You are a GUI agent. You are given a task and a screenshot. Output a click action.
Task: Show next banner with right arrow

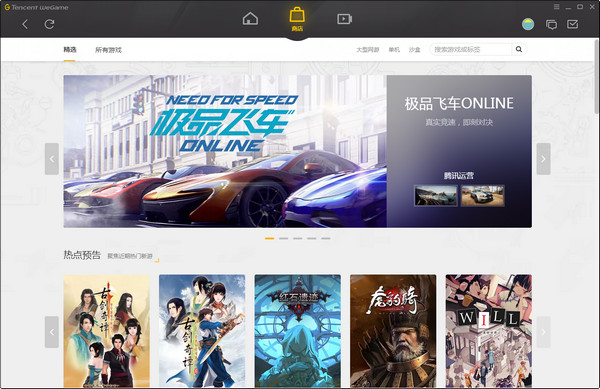[x=543, y=159]
